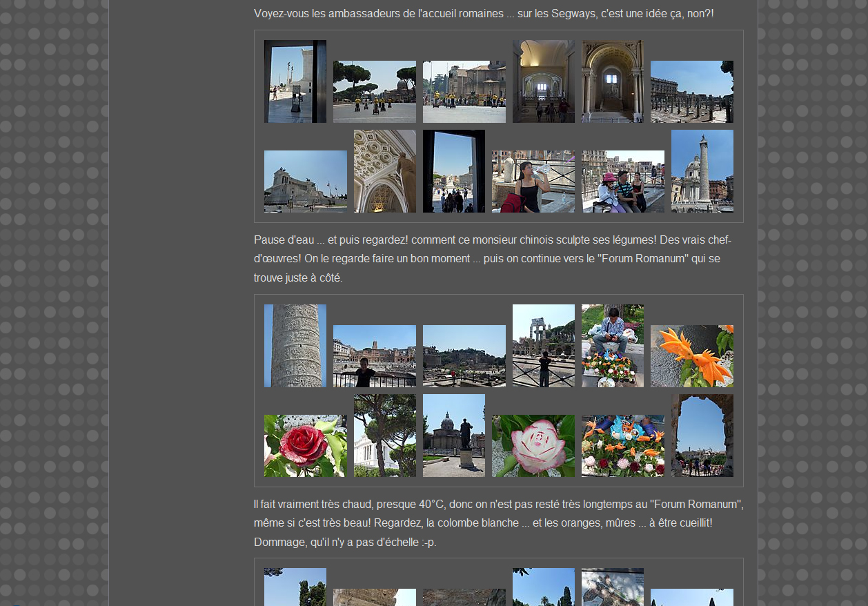The width and height of the screenshot is (868, 606).
Task: View the seated vegetable sculptor photo
Action: [x=612, y=346]
